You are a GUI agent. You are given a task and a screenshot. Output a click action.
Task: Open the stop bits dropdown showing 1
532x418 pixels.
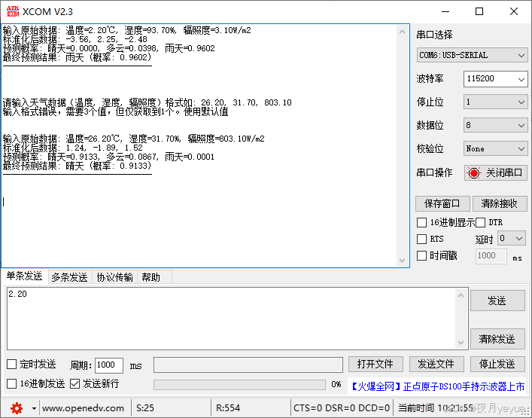[x=495, y=102]
